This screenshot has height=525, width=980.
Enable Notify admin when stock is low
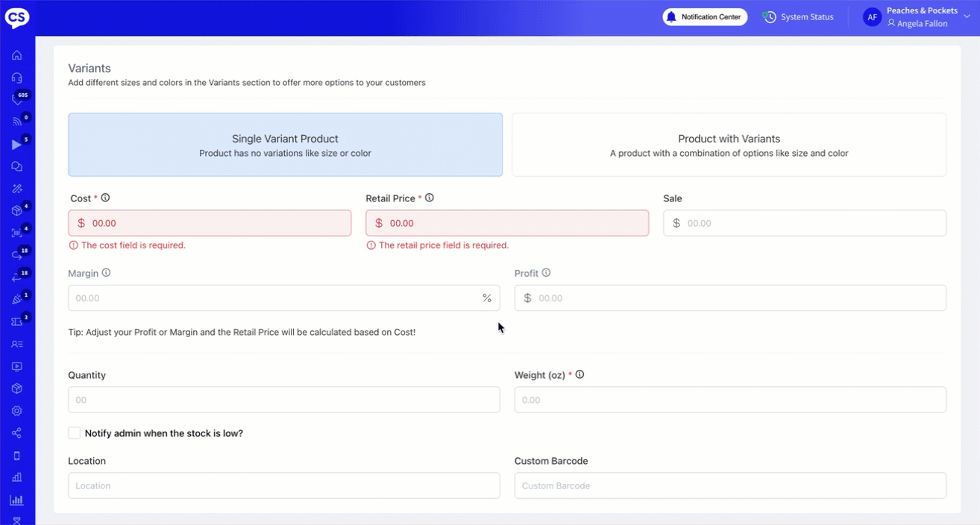click(x=75, y=433)
